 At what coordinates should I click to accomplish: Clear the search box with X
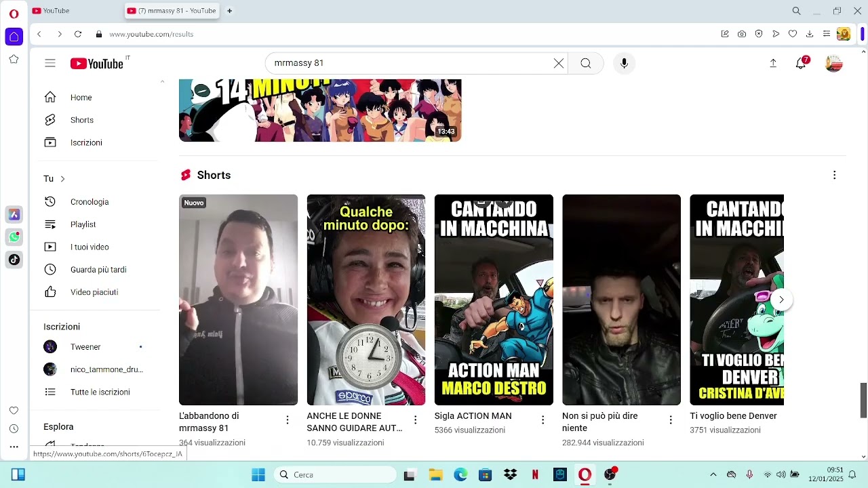click(559, 63)
